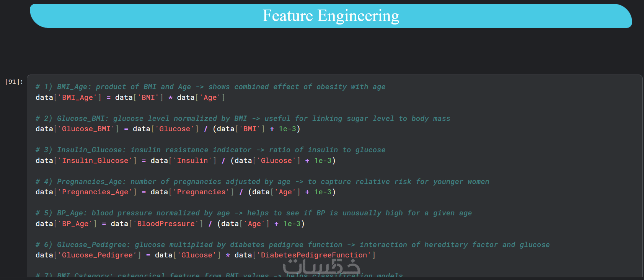This screenshot has height=280, width=644.
Task: Select the cell's [91] execution prompt
Action: pos(14,82)
